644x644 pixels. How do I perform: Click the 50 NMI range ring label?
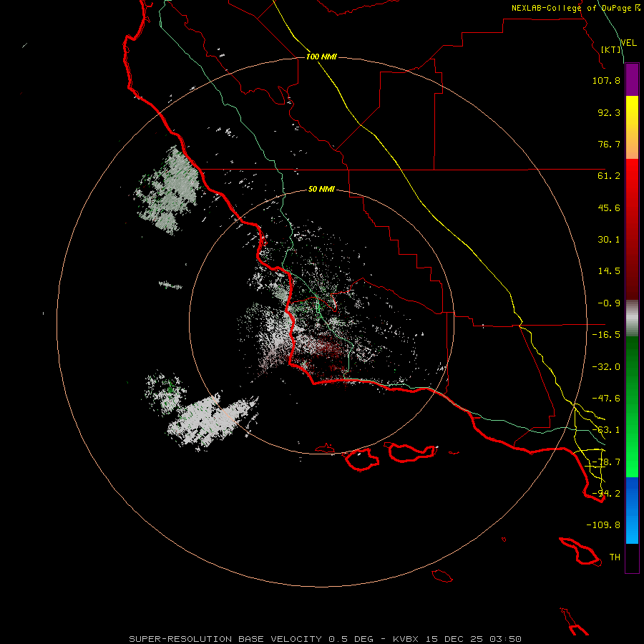pos(321,189)
